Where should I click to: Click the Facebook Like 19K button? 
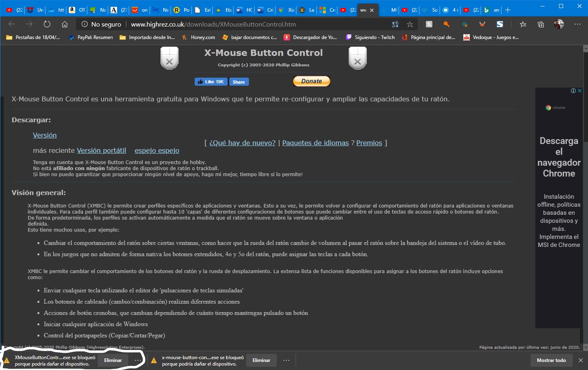pyautogui.click(x=211, y=82)
